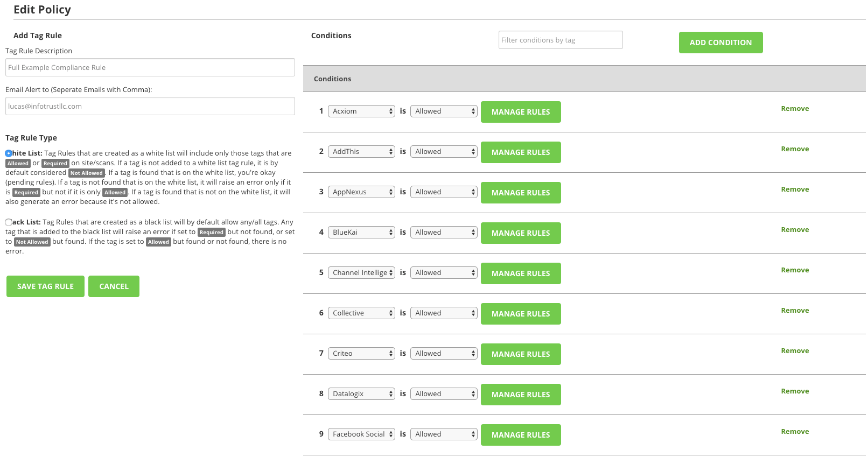868x457 pixels.
Task: Open the BlueKai tag dropdown
Action: [x=361, y=233]
